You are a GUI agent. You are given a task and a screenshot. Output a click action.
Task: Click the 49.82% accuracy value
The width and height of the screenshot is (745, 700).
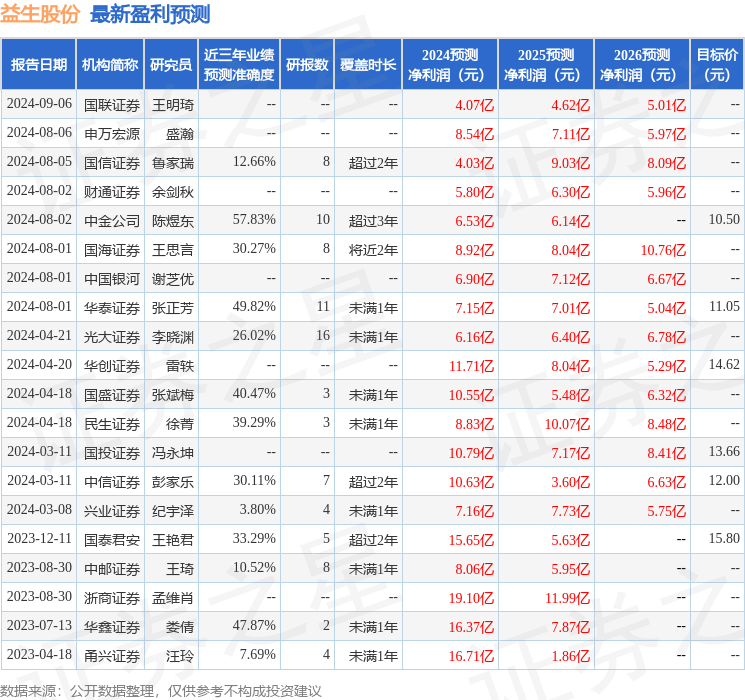tap(254, 307)
